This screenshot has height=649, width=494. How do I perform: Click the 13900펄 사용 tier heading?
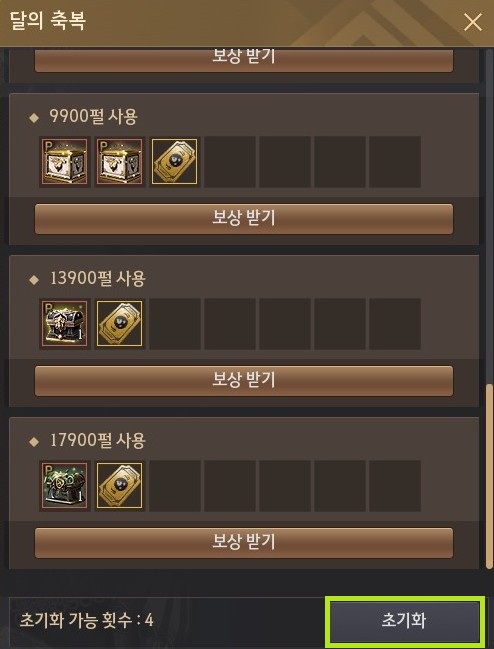(98, 278)
